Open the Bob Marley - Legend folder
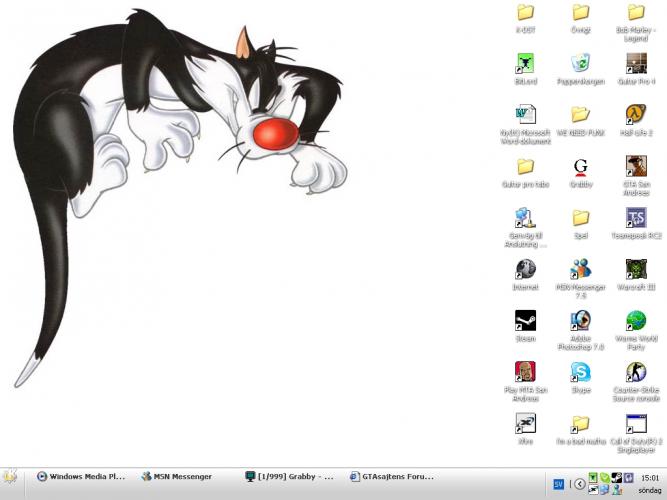Image resolution: width=667 pixels, height=500 pixels. (x=636, y=13)
